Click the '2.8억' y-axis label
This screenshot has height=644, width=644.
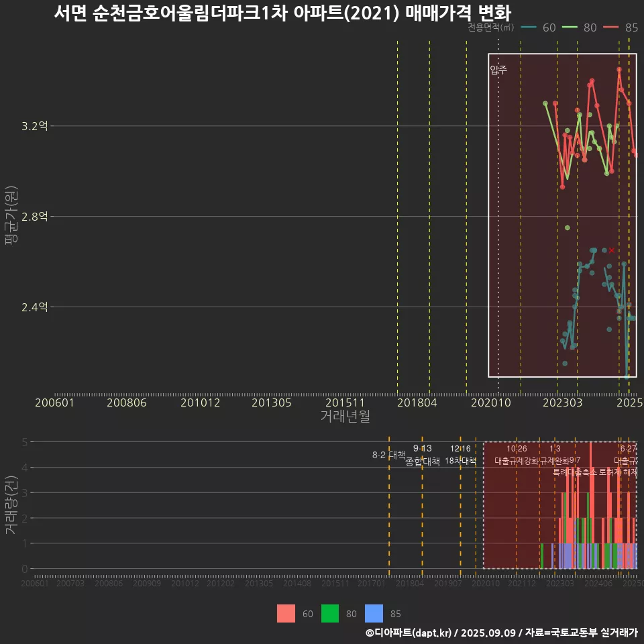(34, 217)
